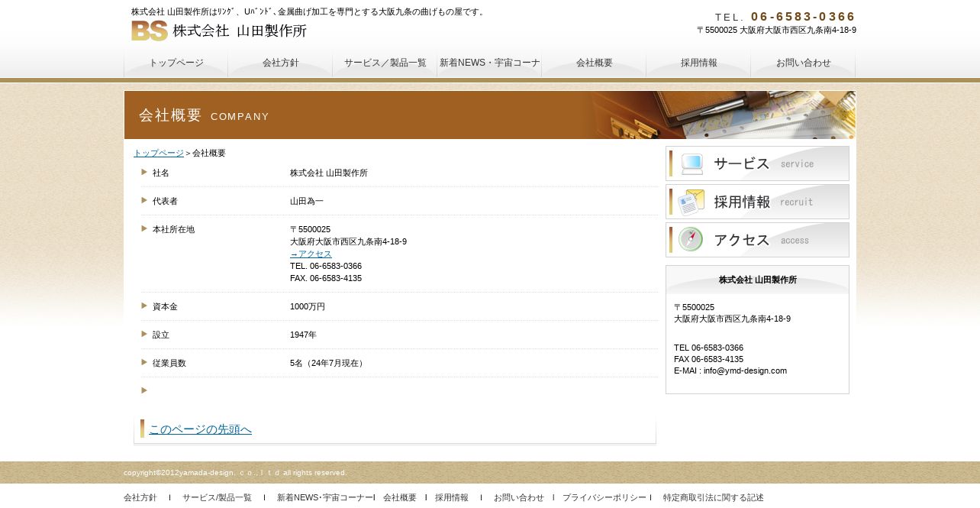Open お問い合わせ in the top navigation

804,63
